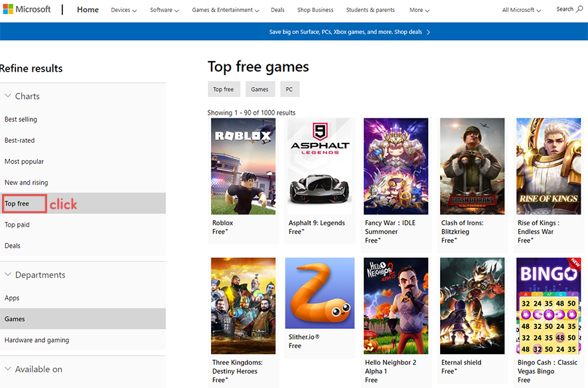Screen dimensions: 588x388
Task: Remove the PC filter chip
Action: (290, 89)
